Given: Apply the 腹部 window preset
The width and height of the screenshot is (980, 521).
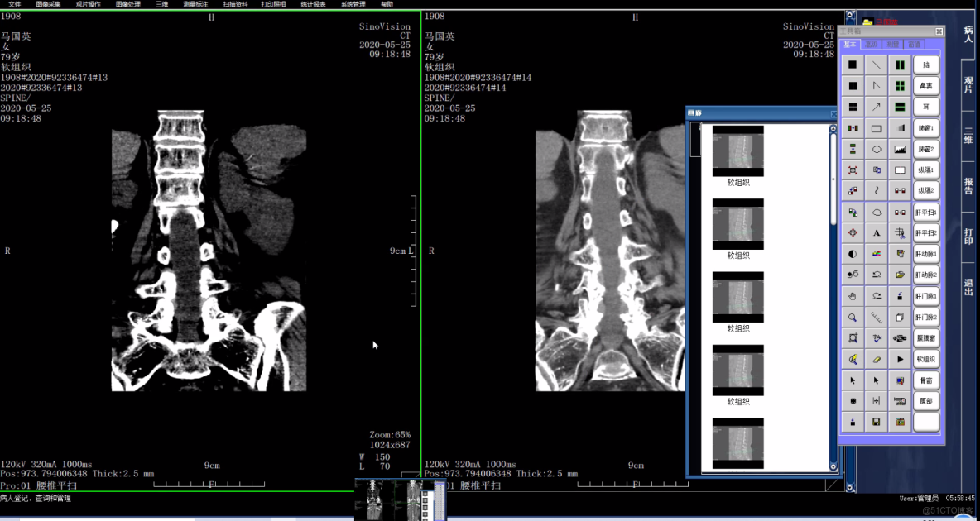Looking at the screenshot, I should click(x=926, y=401).
